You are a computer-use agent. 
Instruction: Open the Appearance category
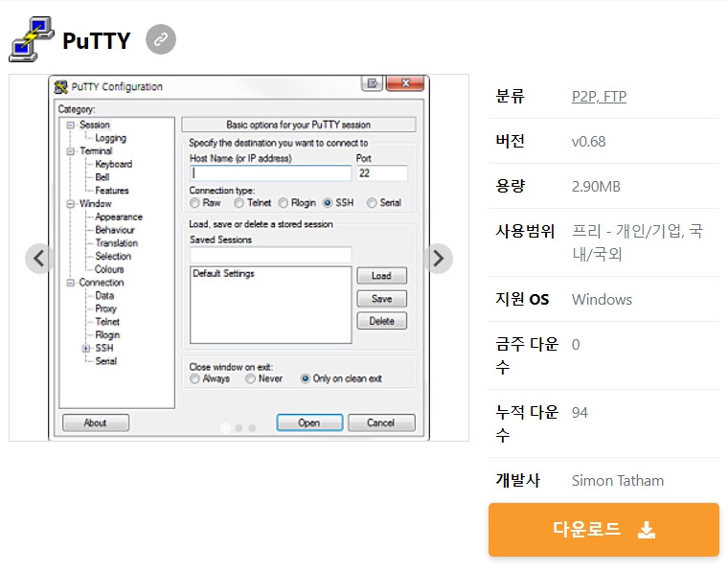[119, 217]
